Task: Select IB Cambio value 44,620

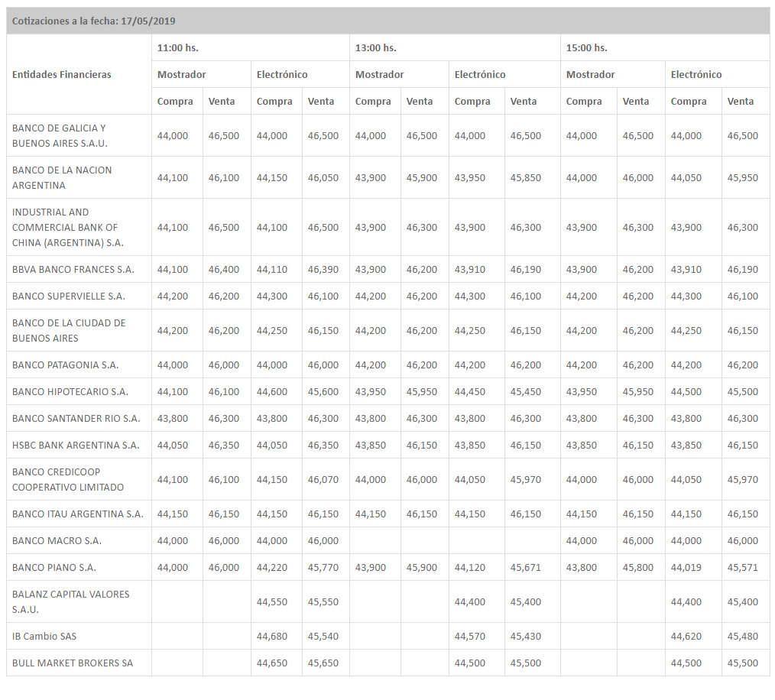Action: pos(686,637)
